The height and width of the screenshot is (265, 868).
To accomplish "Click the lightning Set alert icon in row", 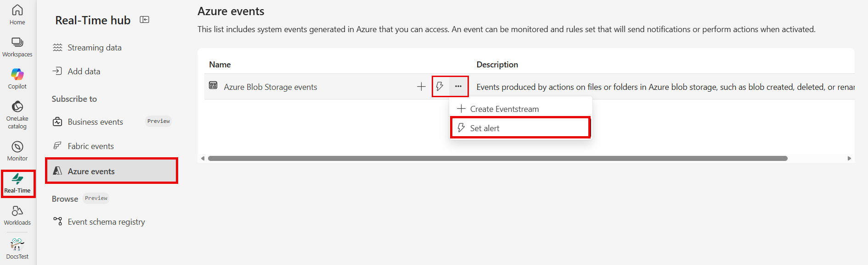I will 440,86.
